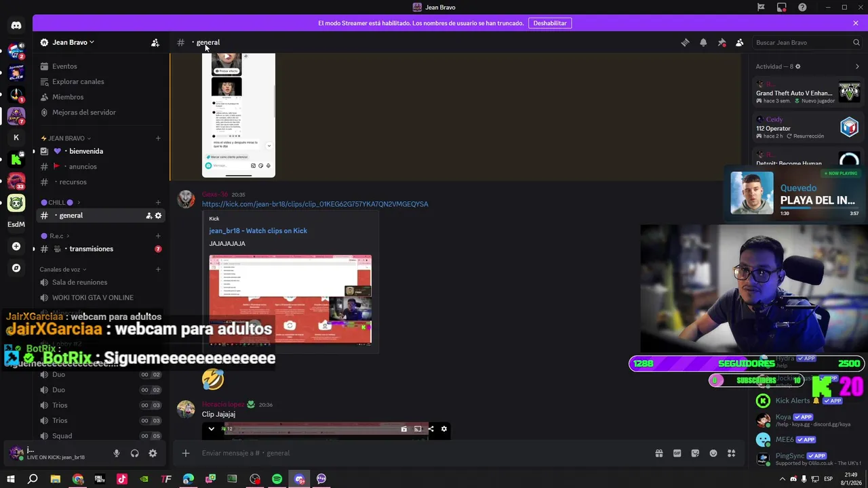Click the plus attachment button in message bar

[186, 453]
